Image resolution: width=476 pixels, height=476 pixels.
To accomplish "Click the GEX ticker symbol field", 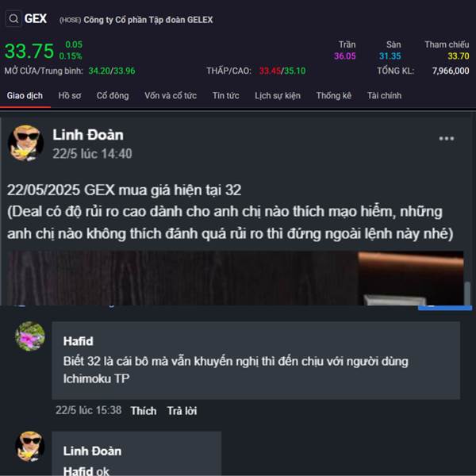I will [36, 19].
